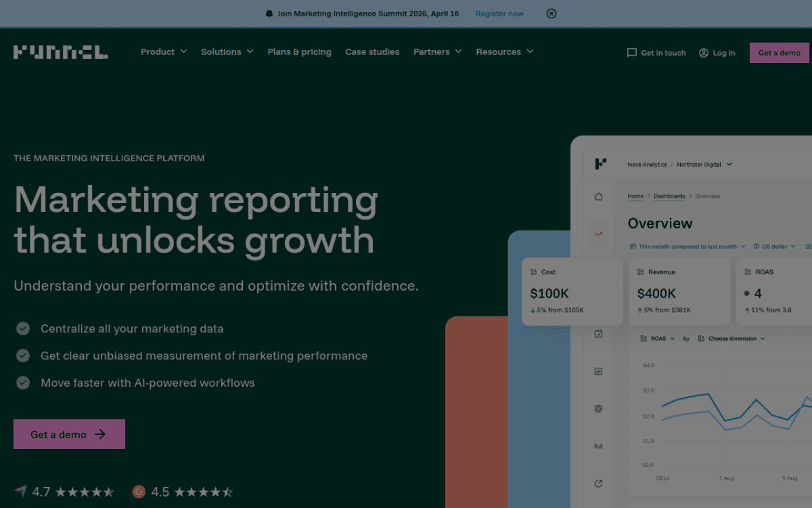Click the Register now link
The image size is (812, 508).
(x=499, y=13)
